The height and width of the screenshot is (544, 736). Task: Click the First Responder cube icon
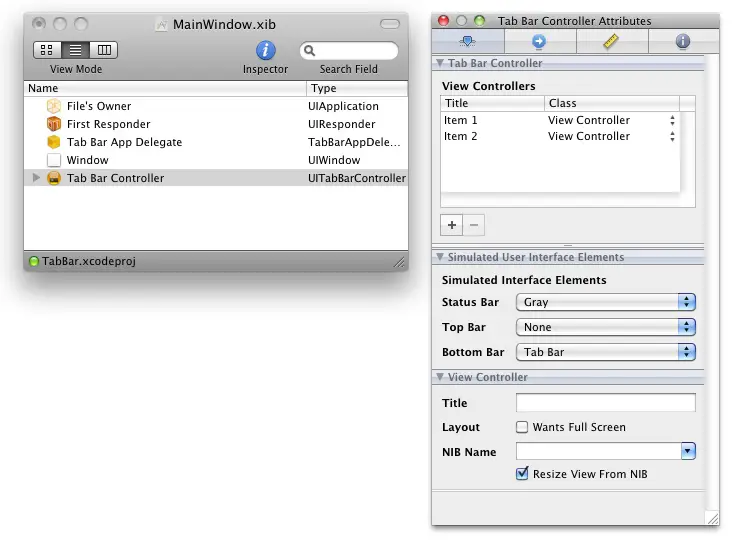pos(54,124)
